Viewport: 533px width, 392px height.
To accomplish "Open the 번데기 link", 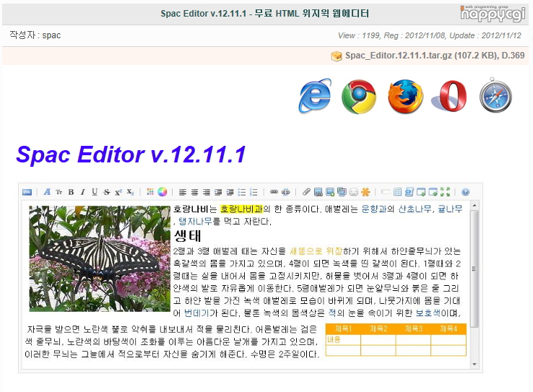I will click(x=196, y=313).
